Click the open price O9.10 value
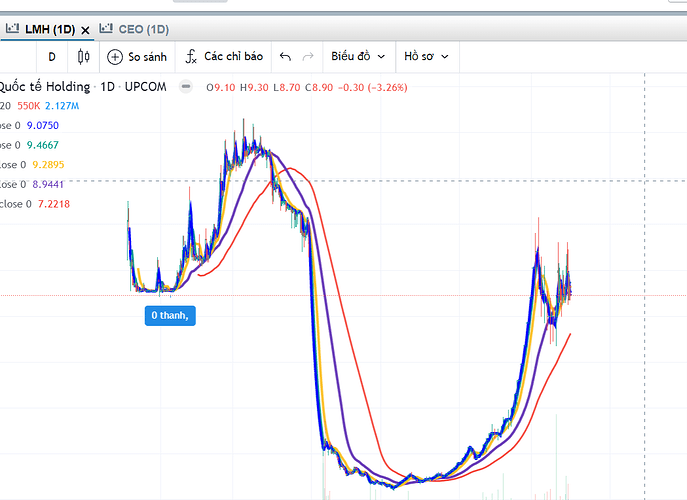Viewport: 687px width, 500px height. point(221,88)
